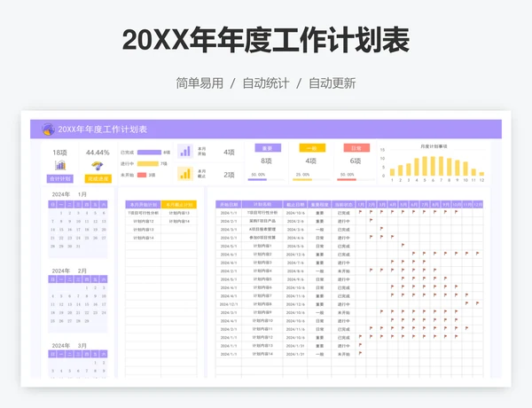This screenshot has width=532, height=408.
Task: Click the 简单易用 subtitle text
Action: click(199, 83)
